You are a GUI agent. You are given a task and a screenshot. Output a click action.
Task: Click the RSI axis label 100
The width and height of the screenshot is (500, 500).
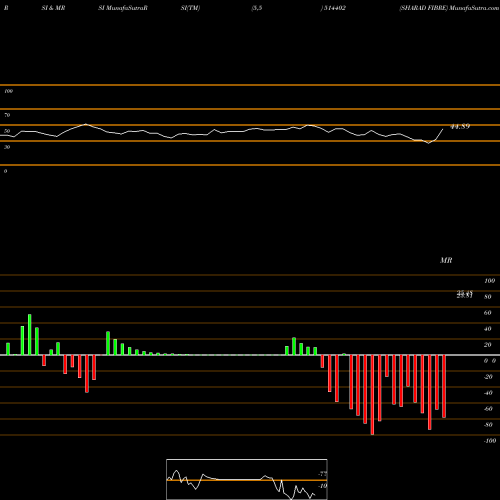[8, 91]
